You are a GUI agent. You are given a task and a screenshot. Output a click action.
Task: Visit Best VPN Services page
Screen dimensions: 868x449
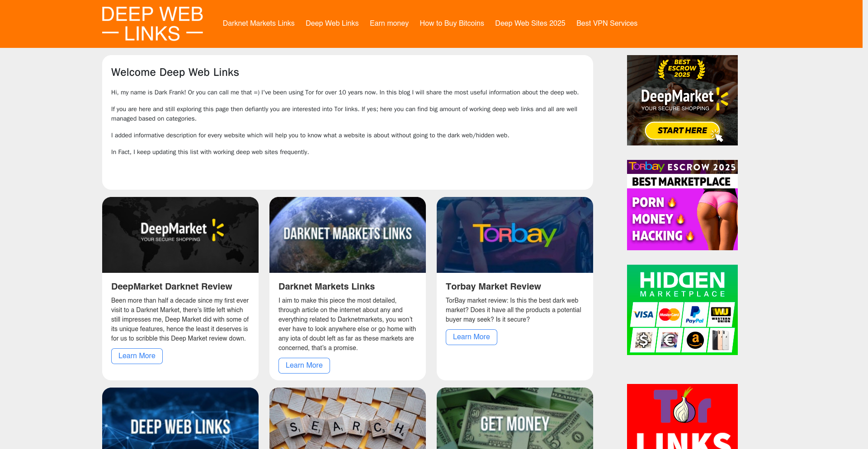click(607, 23)
